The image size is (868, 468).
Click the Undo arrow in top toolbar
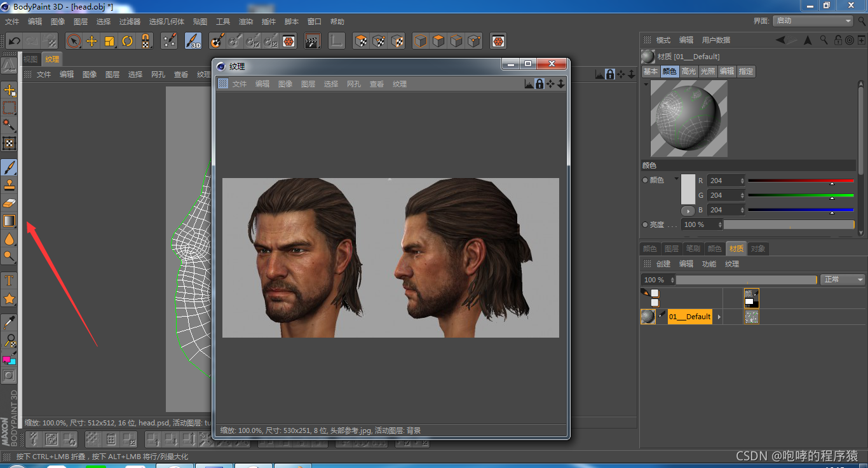click(14, 41)
